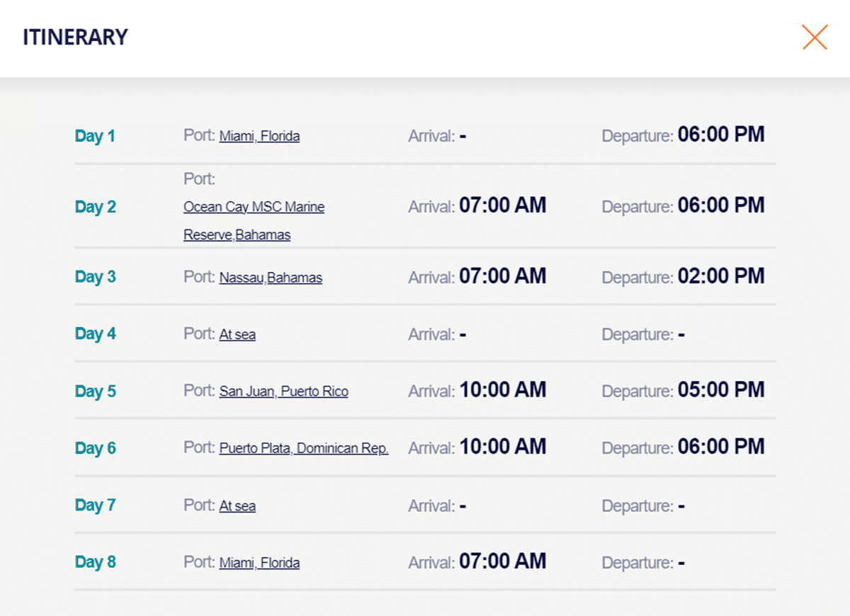Open the Day 1 Miami, Florida port link
The image size is (850, 616).
pyautogui.click(x=259, y=136)
